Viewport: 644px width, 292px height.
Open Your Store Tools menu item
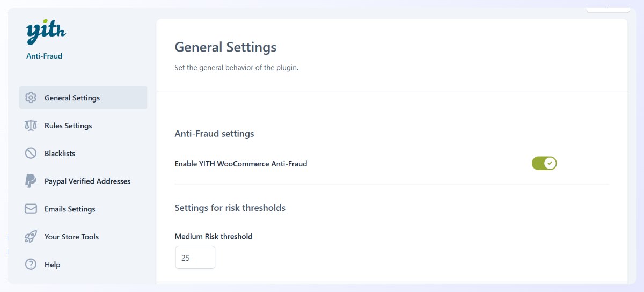click(83, 237)
